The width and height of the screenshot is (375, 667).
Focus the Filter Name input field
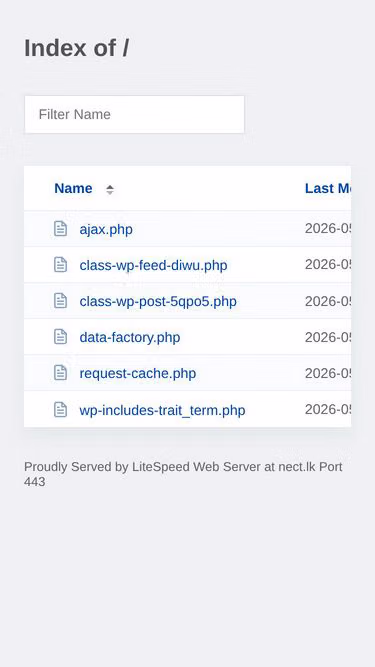point(134,114)
